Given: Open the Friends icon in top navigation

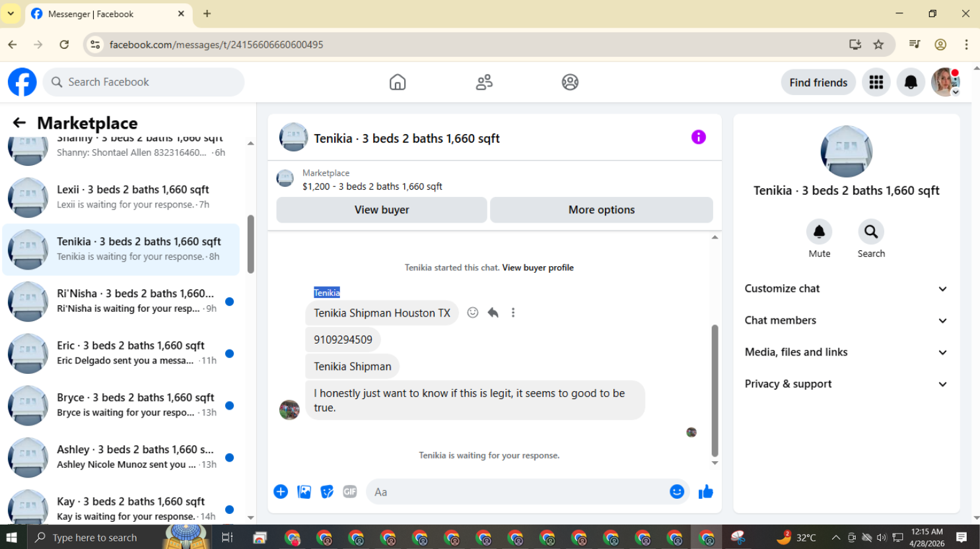Looking at the screenshot, I should (484, 82).
